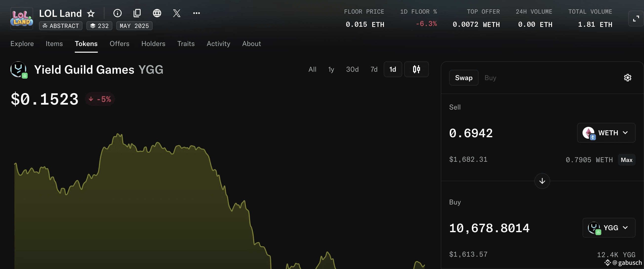Image resolution: width=644 pixels, height=269 pixels.
Task: Set chart range to 30d
Action: coord(352,69)
